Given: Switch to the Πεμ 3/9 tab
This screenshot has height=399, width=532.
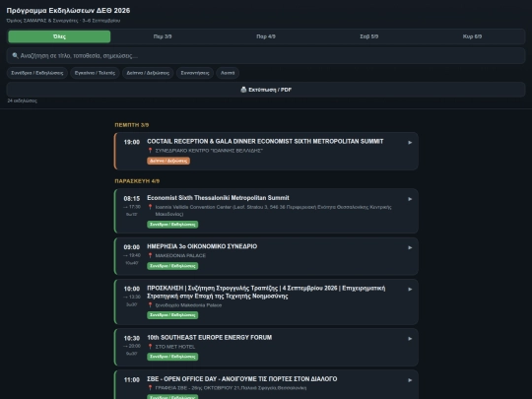Looking at the screenshot, I should 163,36.
